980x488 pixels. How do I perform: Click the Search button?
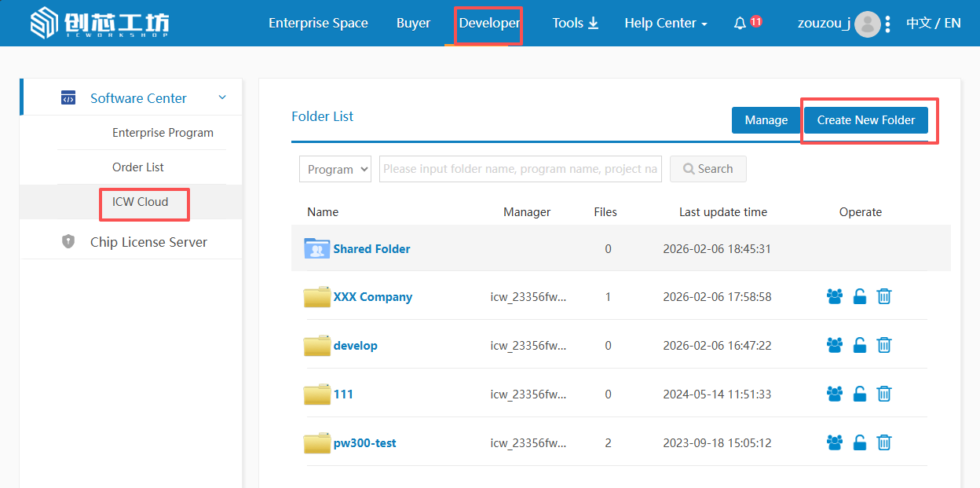click(x=708, y=169)
